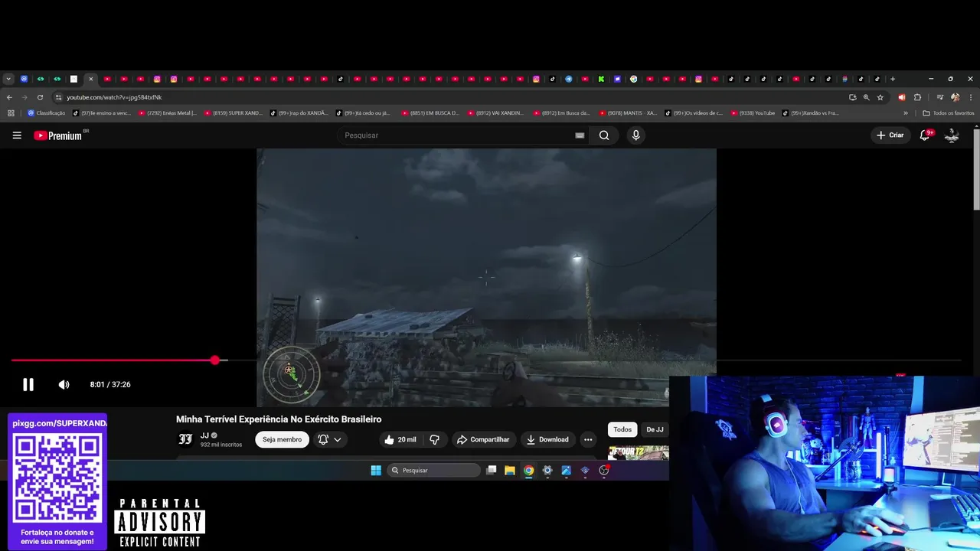
Task: Open the media control icon in Chrome toolbar
Action: tap(939, 97)
